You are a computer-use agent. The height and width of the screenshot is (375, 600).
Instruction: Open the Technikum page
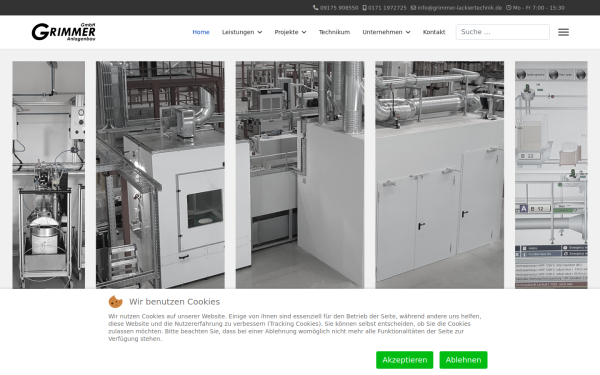click(334, 32)
